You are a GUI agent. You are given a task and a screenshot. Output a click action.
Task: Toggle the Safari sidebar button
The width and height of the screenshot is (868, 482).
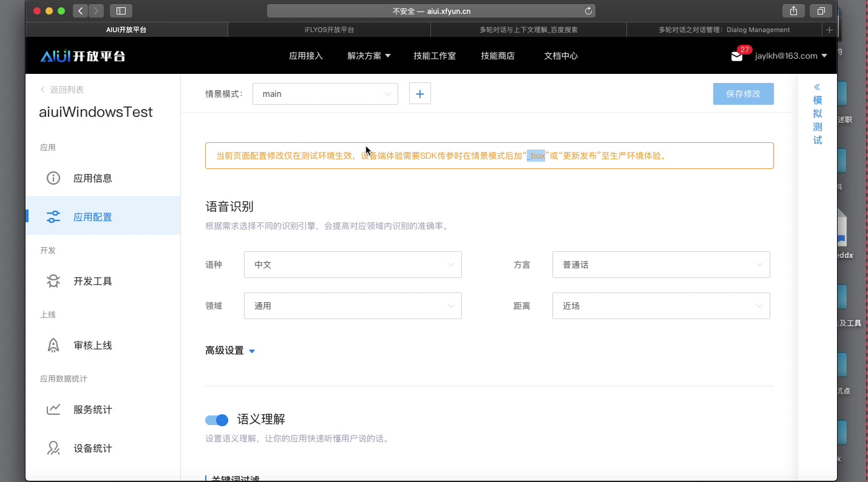[121, 11]
